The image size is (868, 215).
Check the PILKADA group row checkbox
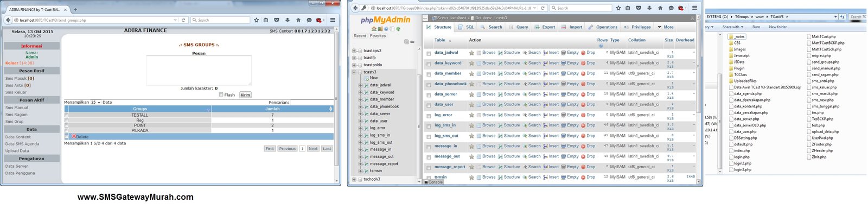(67, 130)
